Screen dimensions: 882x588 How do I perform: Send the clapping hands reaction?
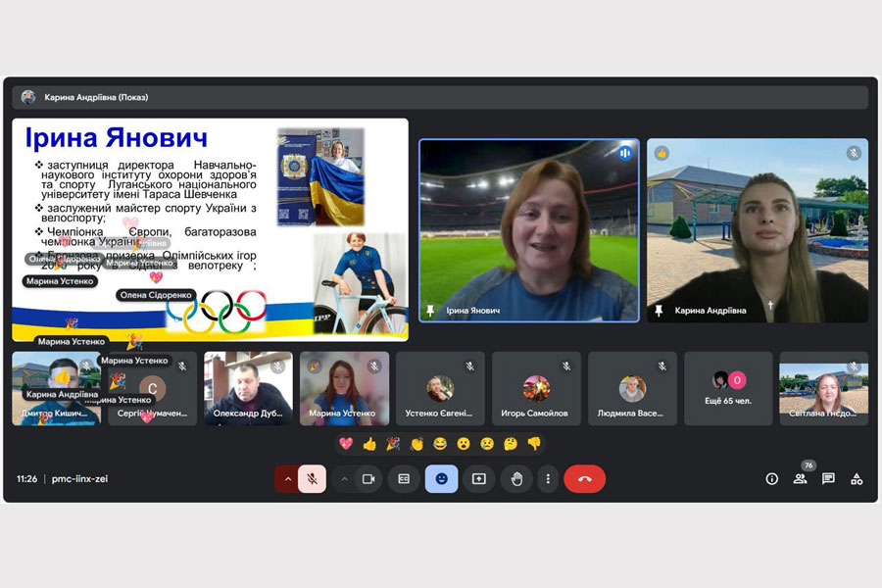coord(416,444)
